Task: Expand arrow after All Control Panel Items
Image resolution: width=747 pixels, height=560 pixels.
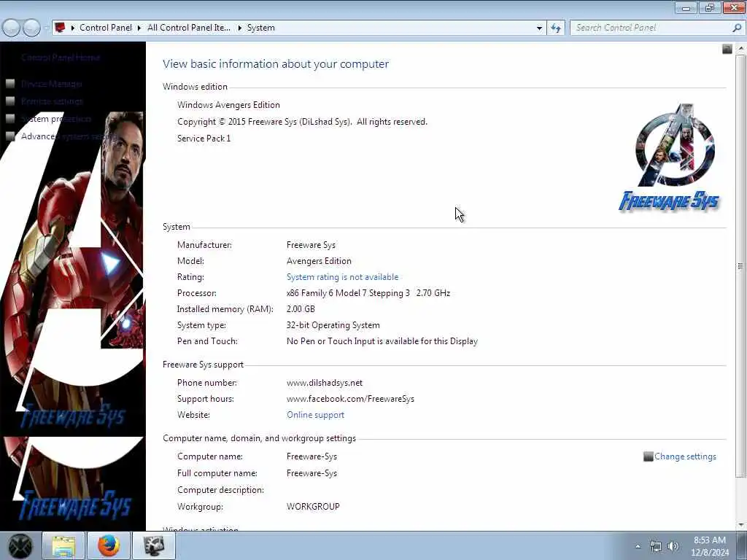Action: point(239,28)
